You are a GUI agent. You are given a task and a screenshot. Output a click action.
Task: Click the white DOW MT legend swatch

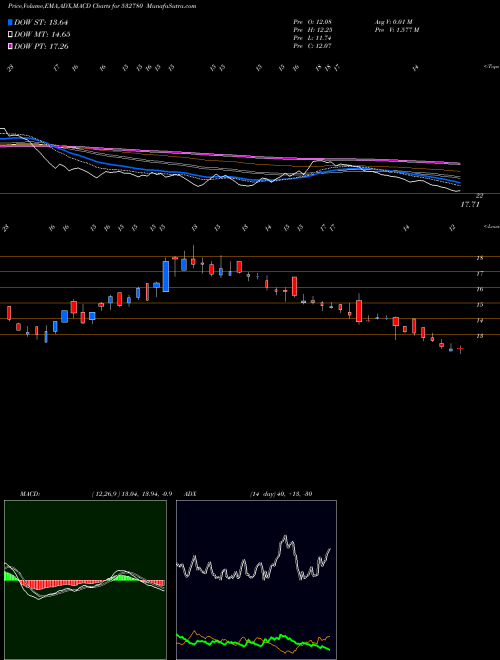click(10, 35)
